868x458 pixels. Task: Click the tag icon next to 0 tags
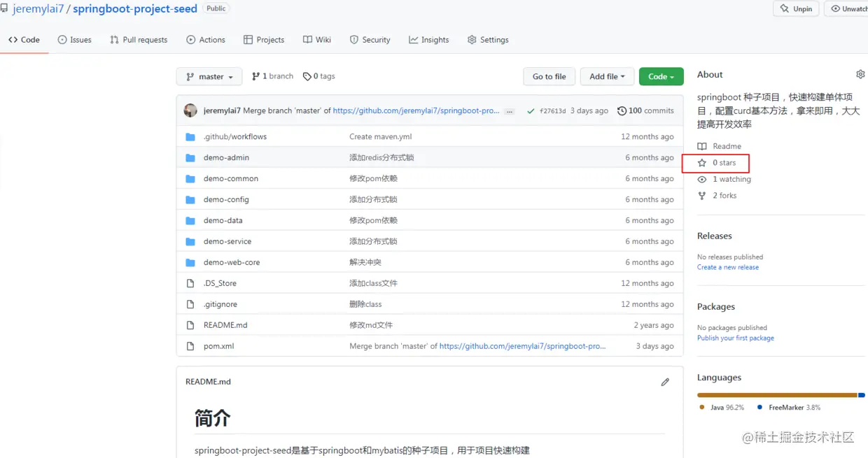307,76
